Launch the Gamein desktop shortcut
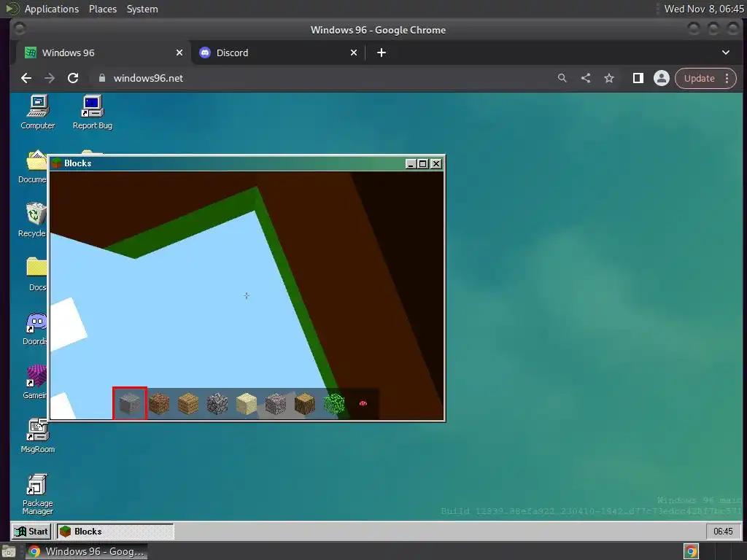747x560 pixels. 35,382
